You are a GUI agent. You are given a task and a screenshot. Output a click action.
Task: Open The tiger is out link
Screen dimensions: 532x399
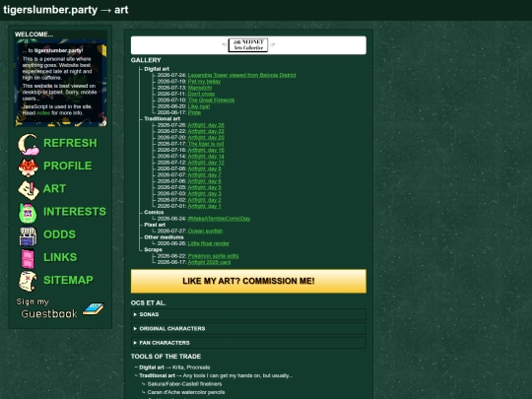pyautogui.click(x=206, y=144)
